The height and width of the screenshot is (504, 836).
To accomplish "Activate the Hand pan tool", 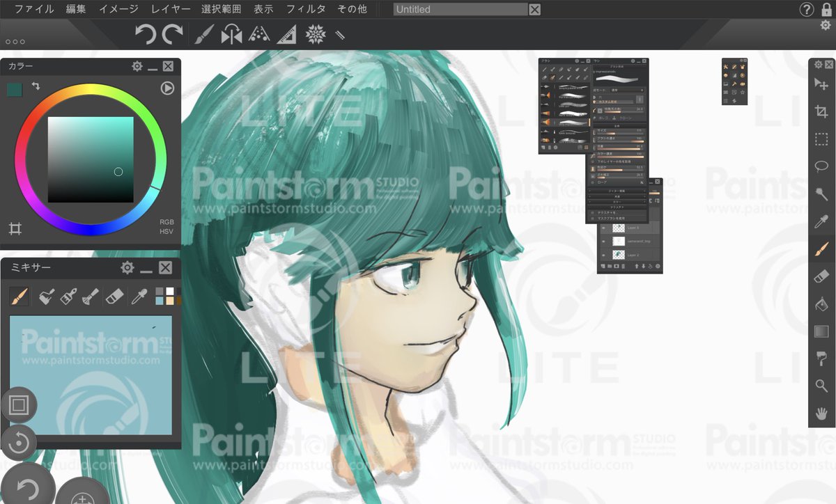I will click(x=821, y=413).
